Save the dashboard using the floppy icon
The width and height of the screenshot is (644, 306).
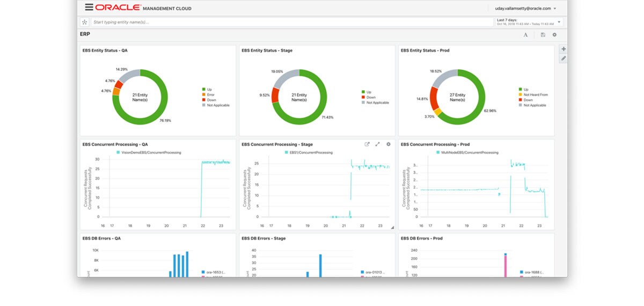[543, 35]
